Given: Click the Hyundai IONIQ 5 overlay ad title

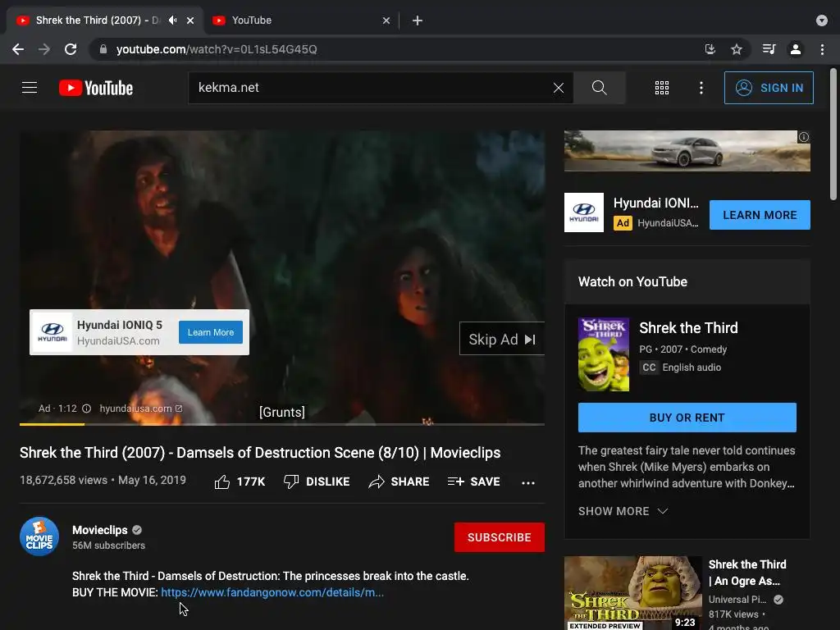Looking at the screenshot, I should pos(120,325).
